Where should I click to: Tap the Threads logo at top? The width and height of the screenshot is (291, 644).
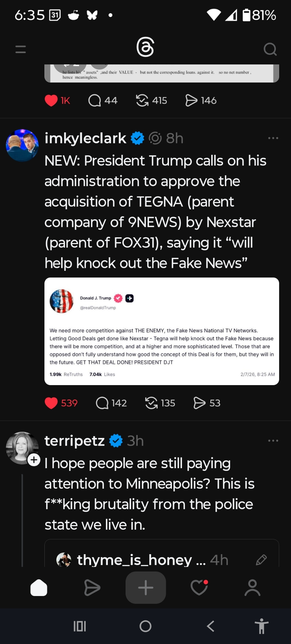[x=145, y=47]
